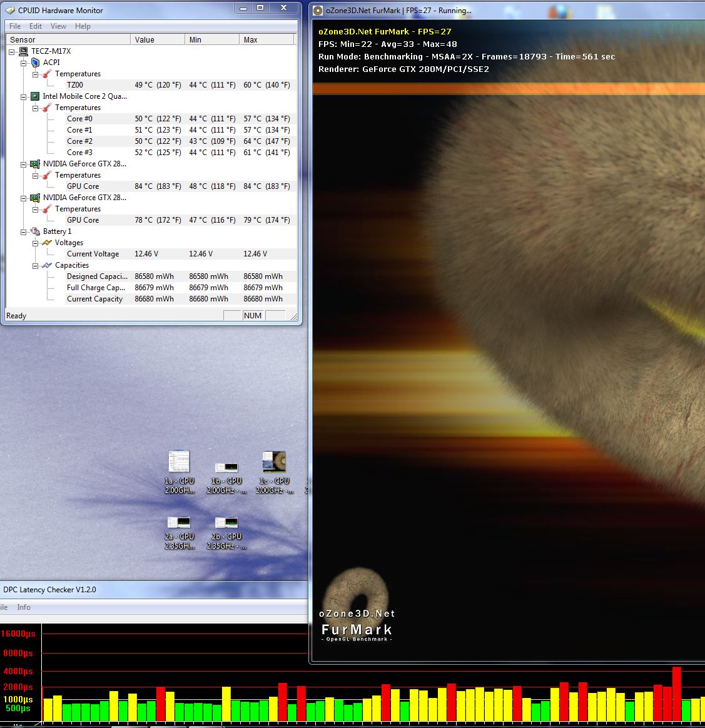Click the Max column header

pyautogui.click(x=266, y=40)
